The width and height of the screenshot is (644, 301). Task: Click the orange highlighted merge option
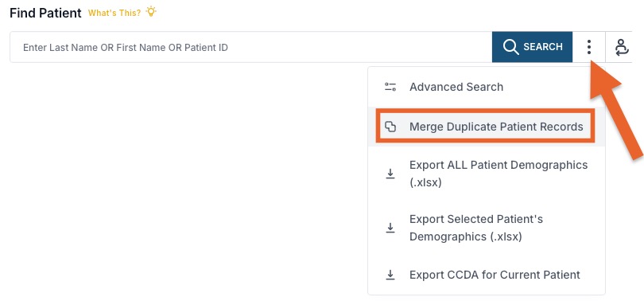pyautogui.click(x=485, y=127)
